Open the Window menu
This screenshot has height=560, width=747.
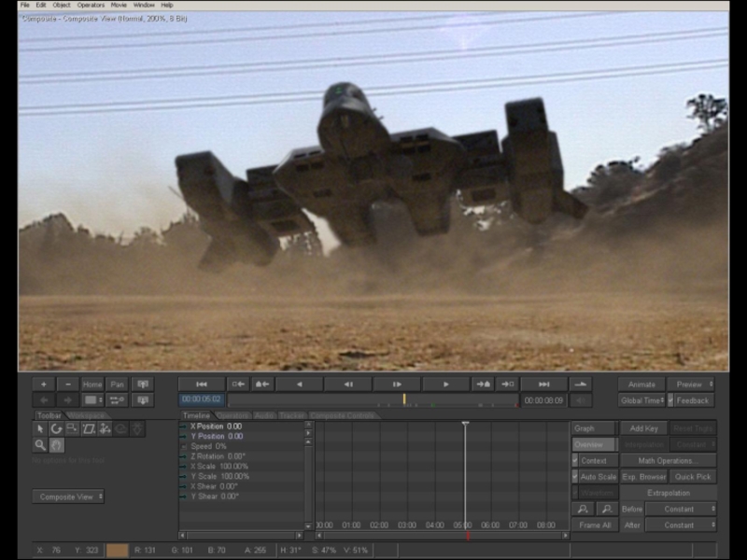tap(144, 6)
